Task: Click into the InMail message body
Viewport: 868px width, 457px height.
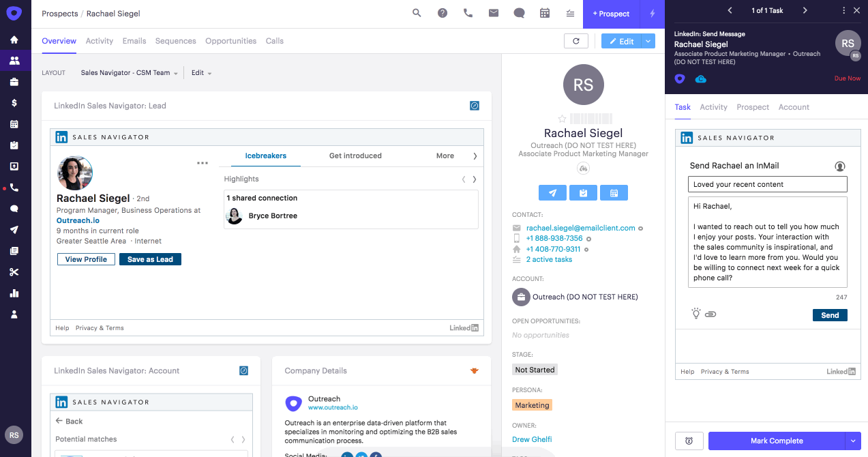Action: pyautogui.click(x=767, y=242)
